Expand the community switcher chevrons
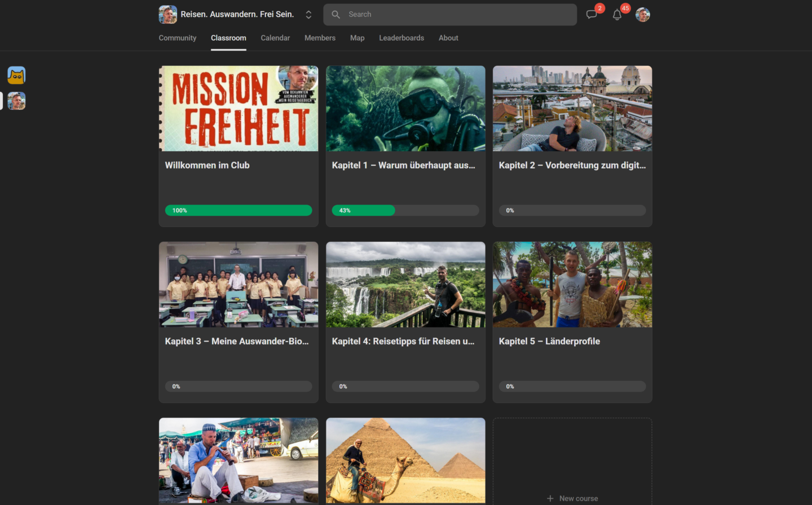The height and width of the screenshot is (505, 812). point(308,15)
